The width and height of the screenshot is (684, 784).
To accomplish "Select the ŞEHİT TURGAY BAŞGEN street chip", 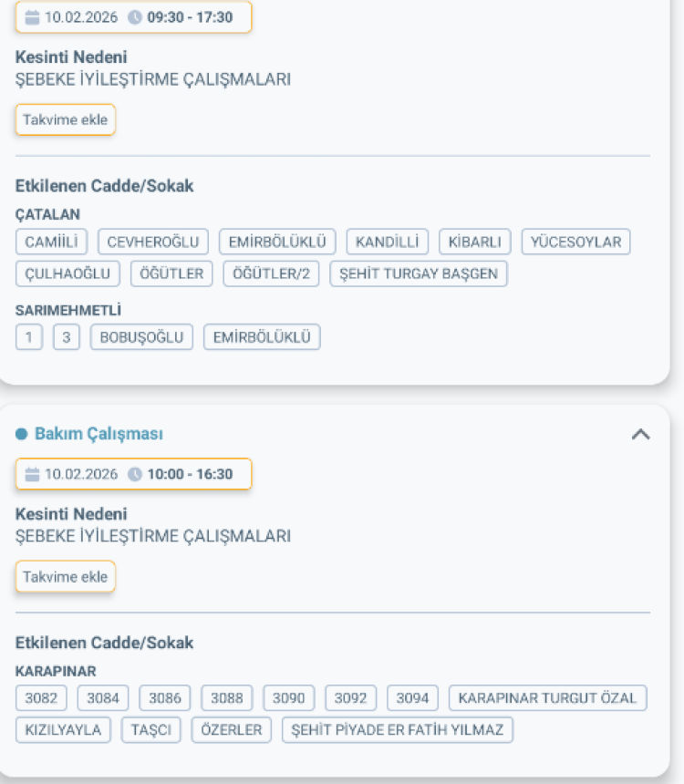I will coord(419,273).
